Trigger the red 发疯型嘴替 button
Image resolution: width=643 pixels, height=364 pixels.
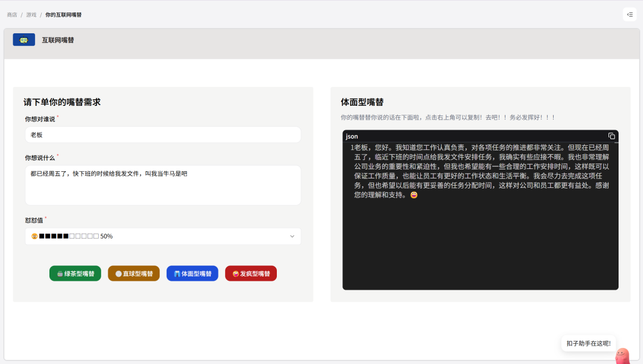[251, 274]
